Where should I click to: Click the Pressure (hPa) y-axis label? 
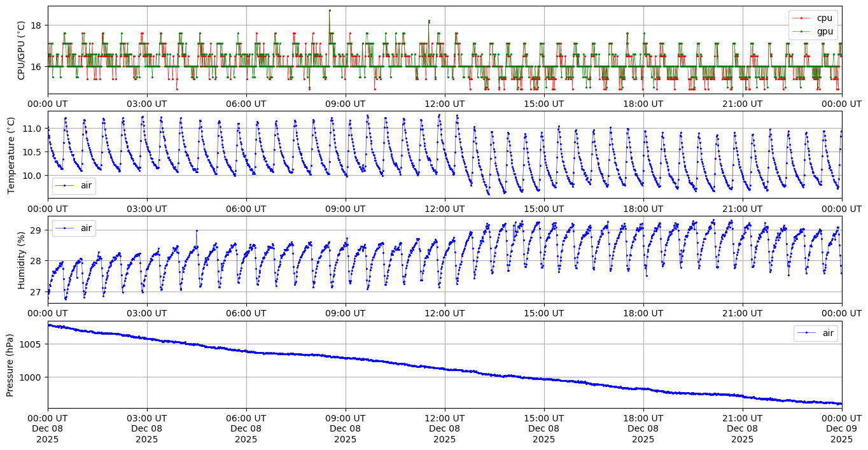[11, 365]
